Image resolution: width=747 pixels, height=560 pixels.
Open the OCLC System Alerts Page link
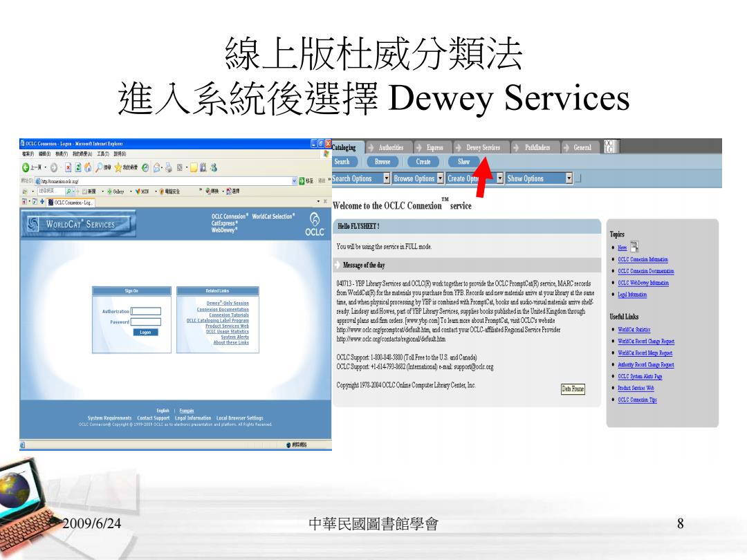click(x=640, y=376)
